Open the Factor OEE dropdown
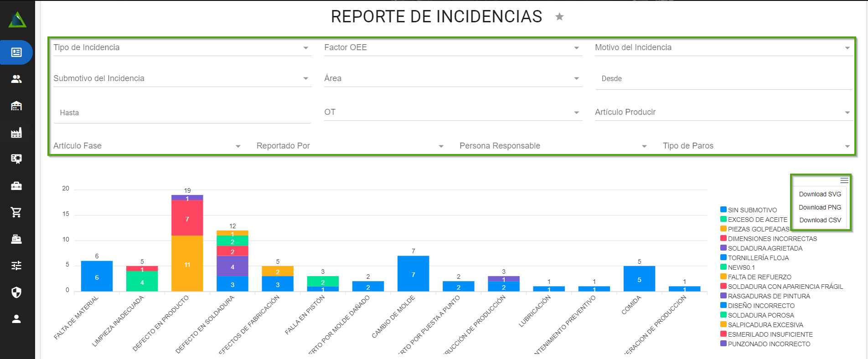The width and height of the screenshot is (868, 359). pos(452,48)
